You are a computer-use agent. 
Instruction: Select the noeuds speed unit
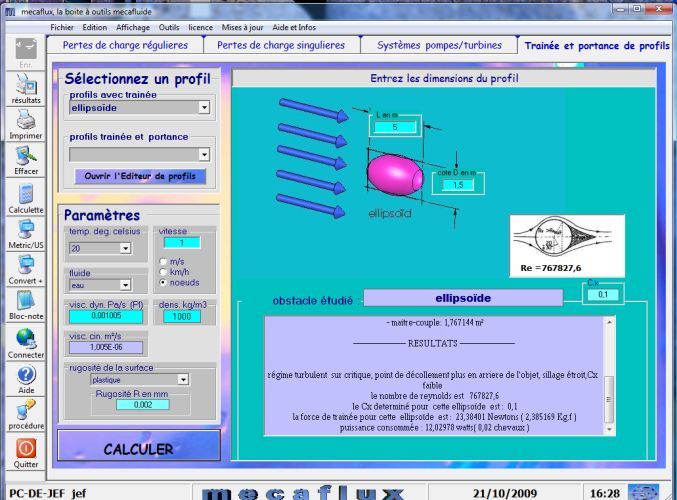pyautogui.click(x=164, y=282)
